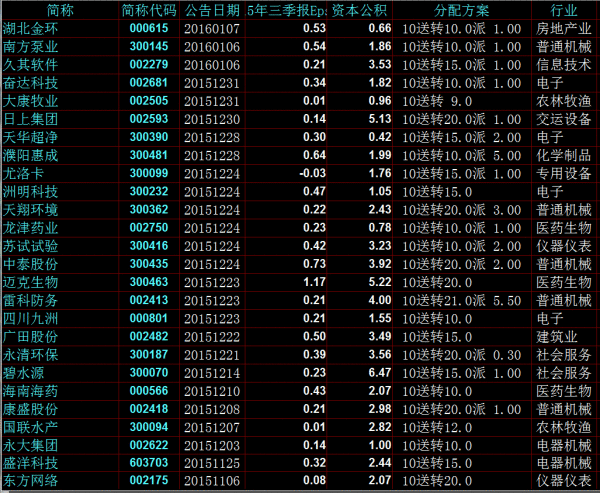This screenshot has width=600, height=493.
Task: Select stock name 龙津药业
Action: (30, 228)
